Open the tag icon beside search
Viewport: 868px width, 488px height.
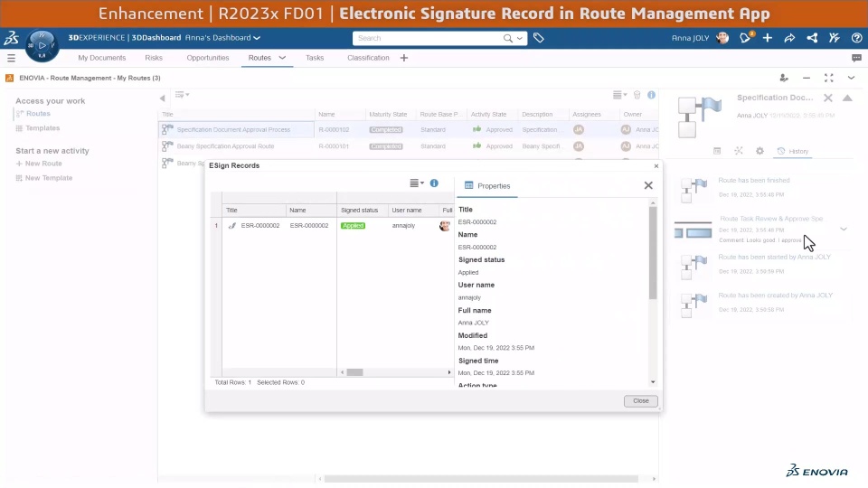539,38
